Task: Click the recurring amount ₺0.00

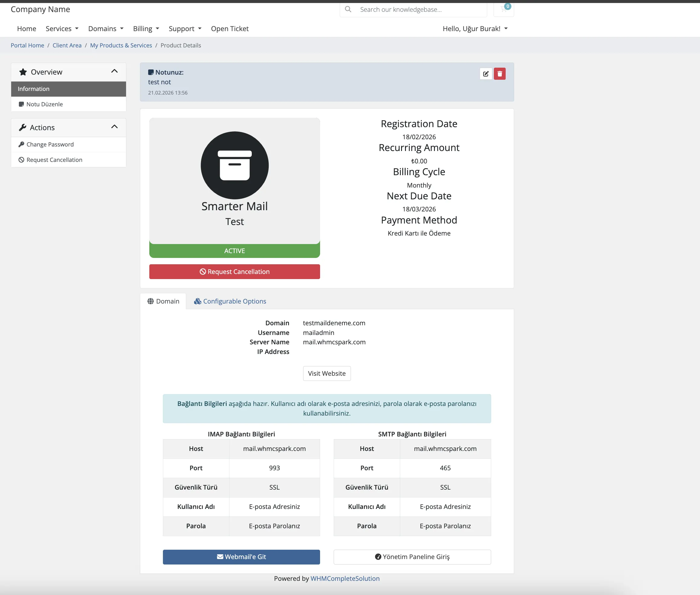Action: tap(419, 161)
